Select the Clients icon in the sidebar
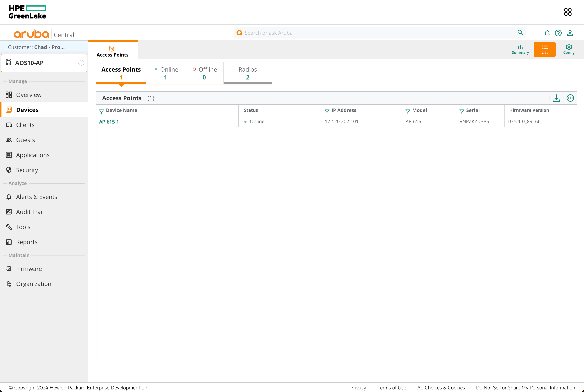Screen dimensions: 584x392 tap(9, 125)
